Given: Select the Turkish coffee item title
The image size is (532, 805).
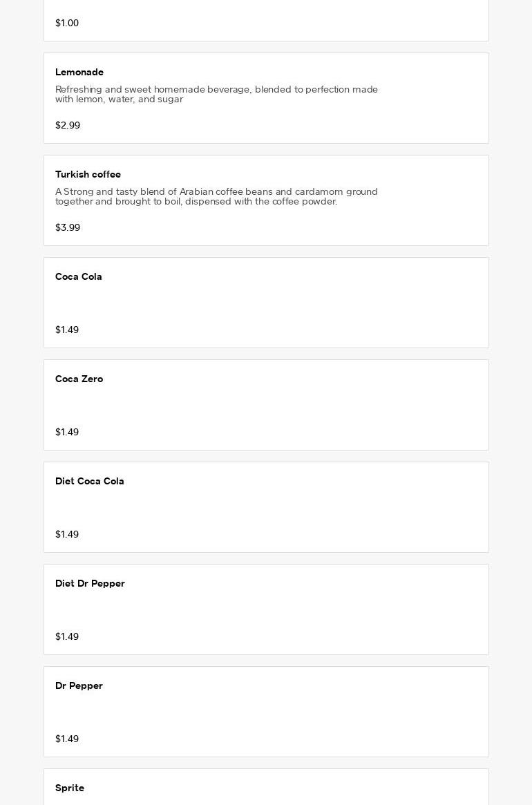Looking at the screenshot, I should tap(88, 175).
